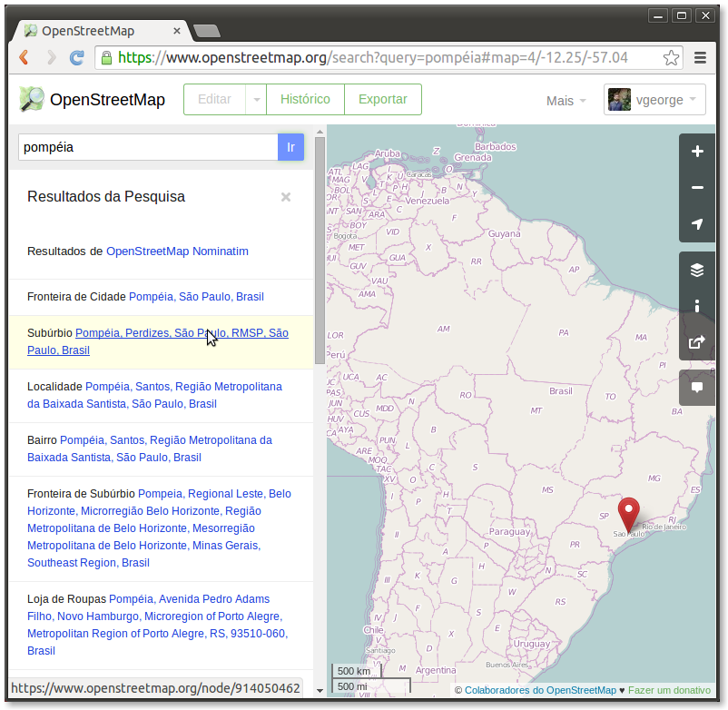Open a new browser tab
Viewport: 728px width, 710px height.
(206, 31)
